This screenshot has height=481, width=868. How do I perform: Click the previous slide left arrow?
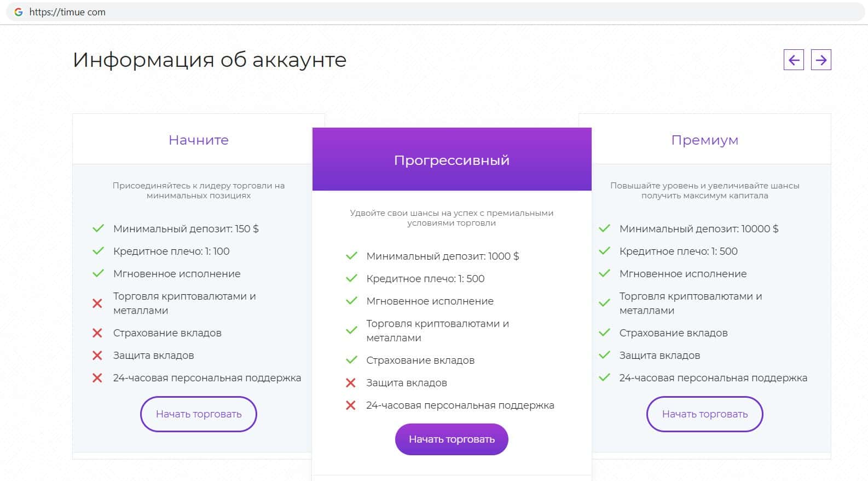pos(794,60)
